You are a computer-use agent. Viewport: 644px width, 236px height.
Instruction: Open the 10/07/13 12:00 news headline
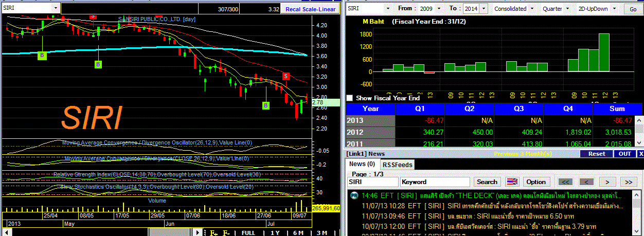(479, 226)
